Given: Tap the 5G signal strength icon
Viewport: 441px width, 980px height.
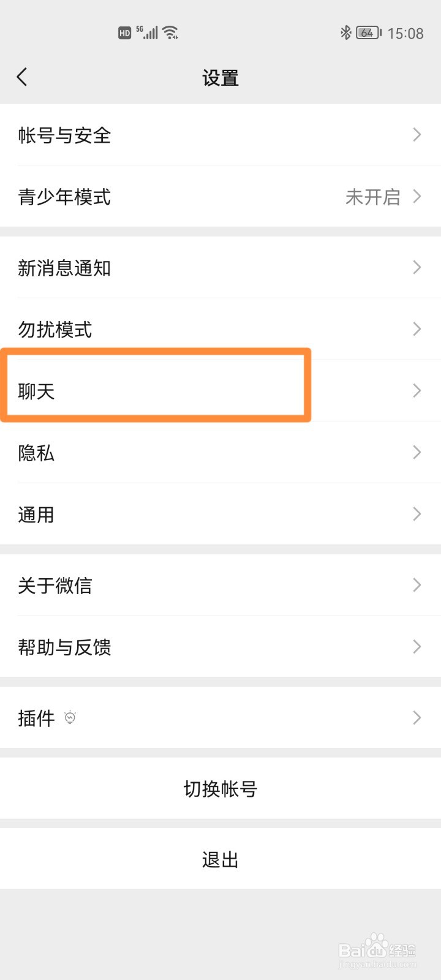Looking at the screenshot, I should click(147, 32).
